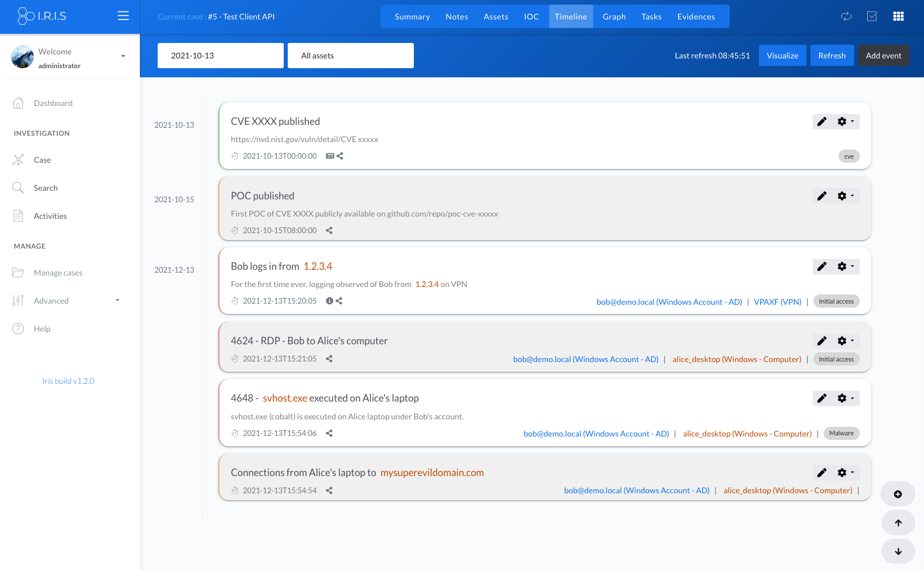Click the scroll up arrow button

[898, 522]
